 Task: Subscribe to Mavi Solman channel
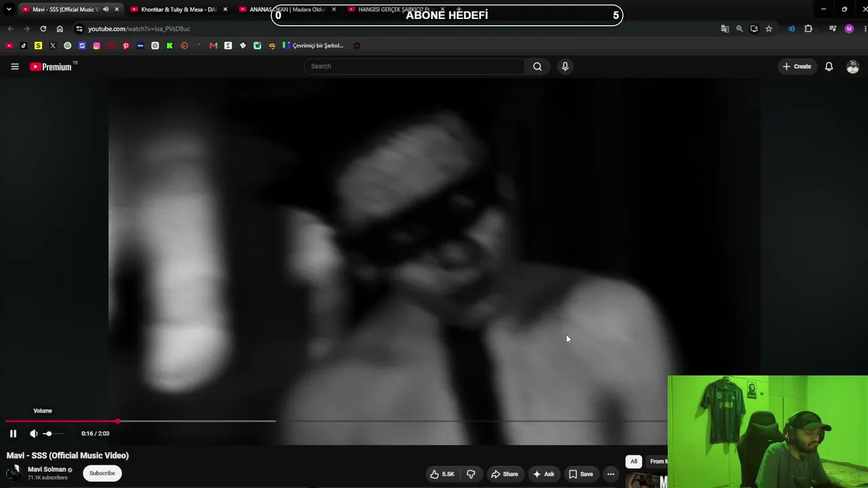(102, 473)
